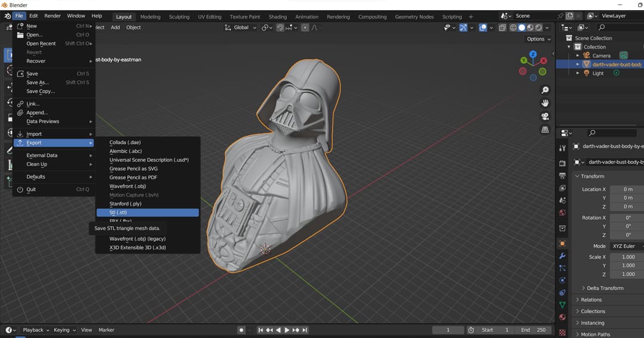Click Scale X value field
The height and width of the screenshot is (338, 644).
tap(627, 257)
